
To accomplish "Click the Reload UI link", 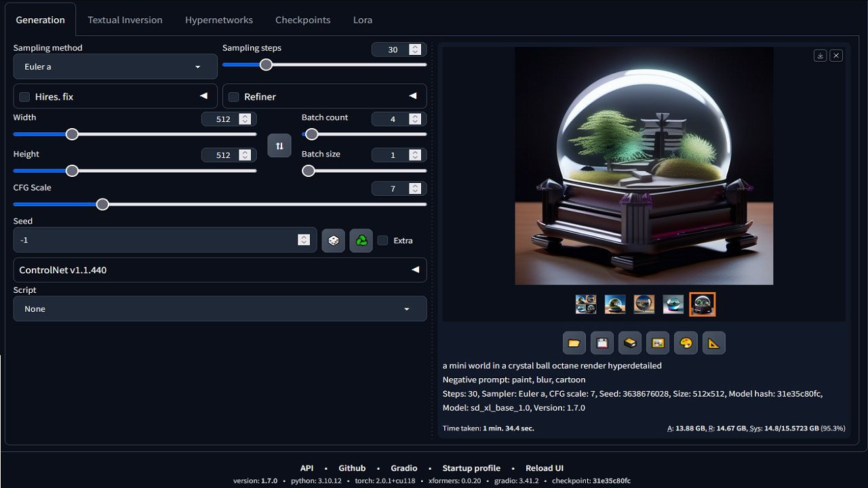I will 545,468.
